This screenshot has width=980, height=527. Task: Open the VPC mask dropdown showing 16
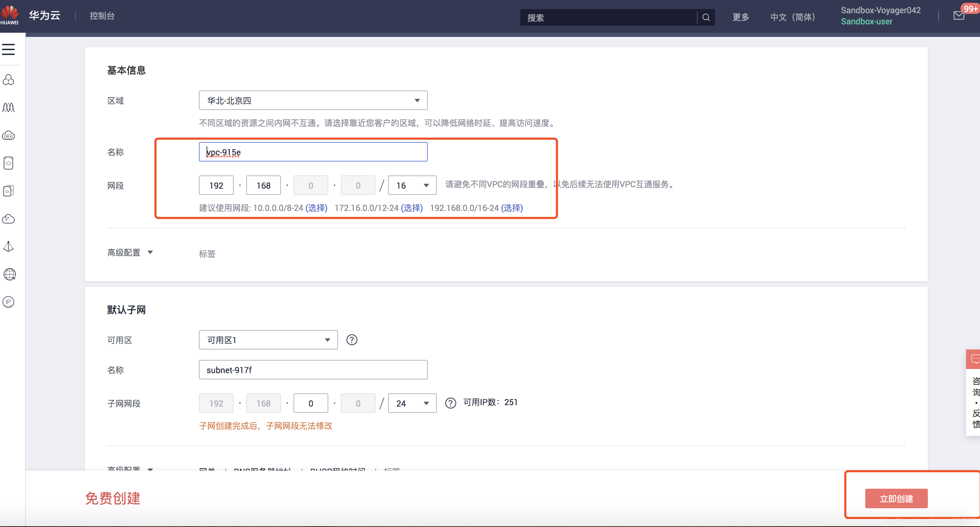coord(412,186)
